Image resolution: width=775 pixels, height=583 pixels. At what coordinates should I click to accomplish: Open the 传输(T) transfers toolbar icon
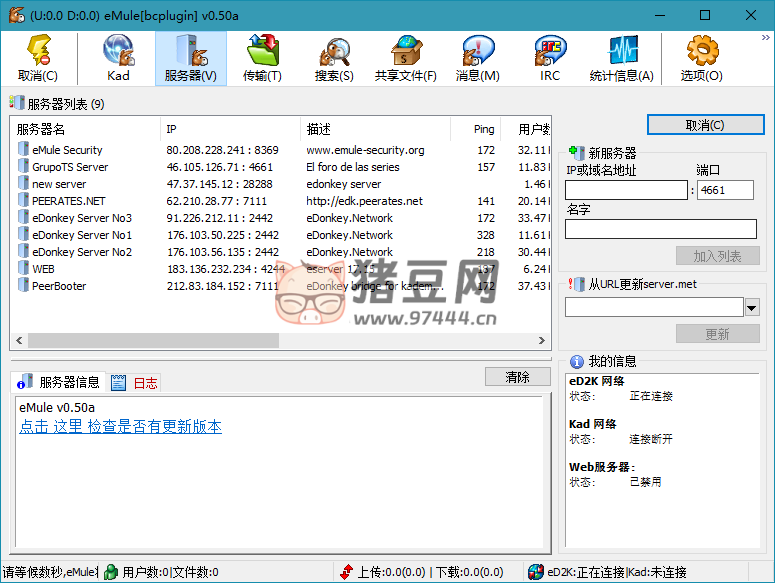tap(262, 58)
